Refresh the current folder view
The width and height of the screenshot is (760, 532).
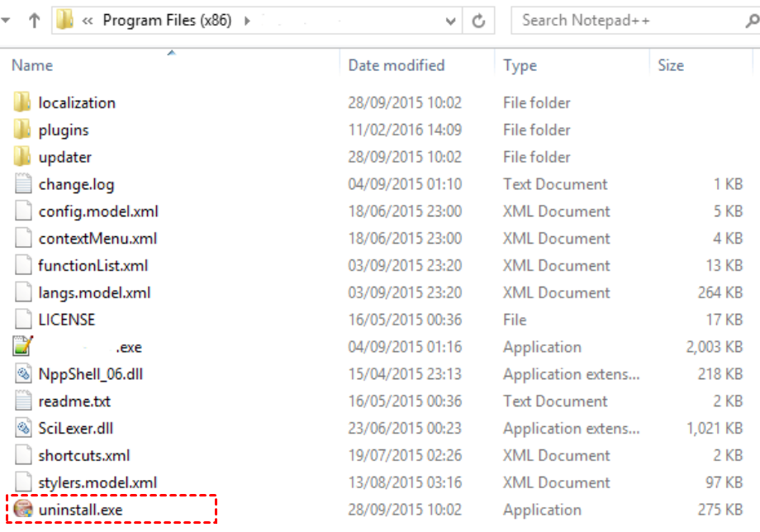click(478, 21)
